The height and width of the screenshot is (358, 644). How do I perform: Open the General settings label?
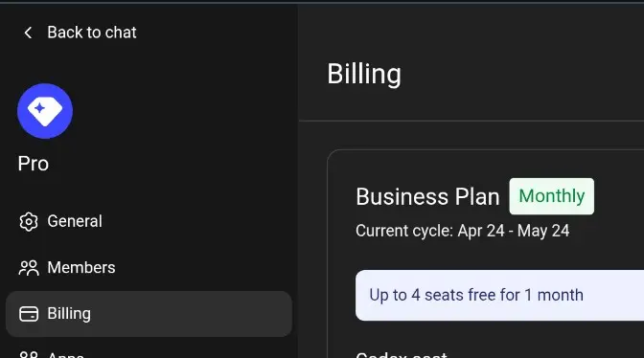pos(75,221)
